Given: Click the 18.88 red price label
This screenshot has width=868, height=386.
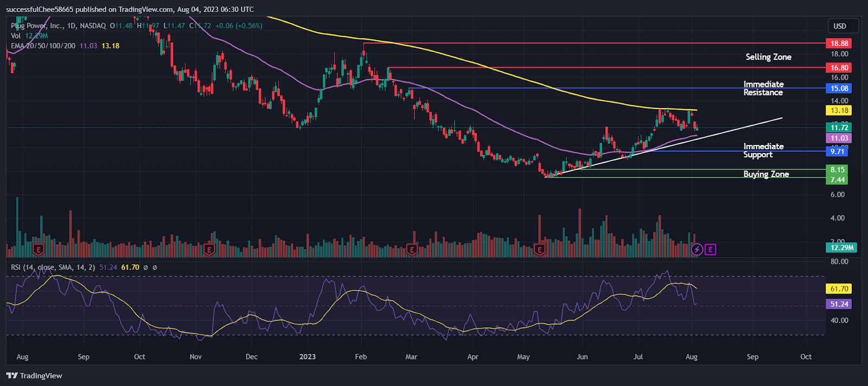Looking at the screenshot, I should [x=839, y=43].
